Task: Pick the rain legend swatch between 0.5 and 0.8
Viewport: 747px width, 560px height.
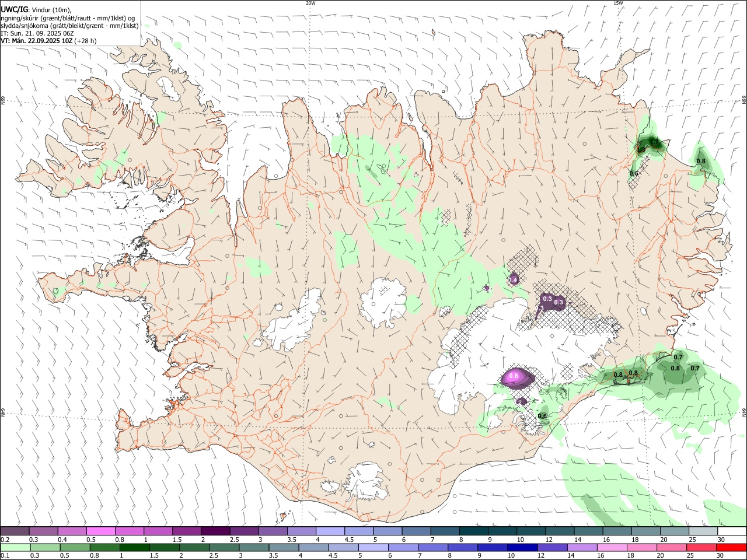Action: click(75, 547)
